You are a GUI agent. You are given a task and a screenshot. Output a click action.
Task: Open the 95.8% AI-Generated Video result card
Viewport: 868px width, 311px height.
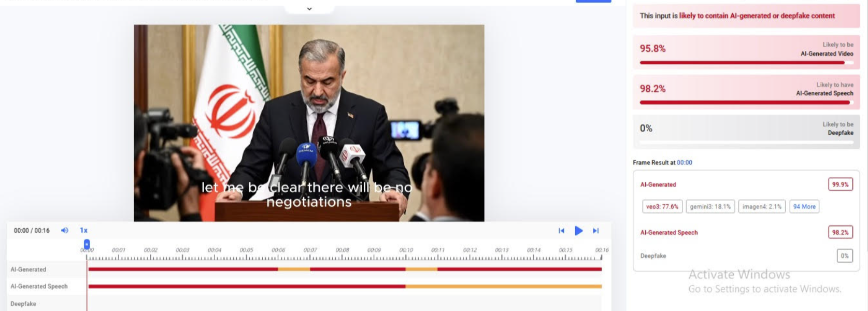click(x=746, y=52)
